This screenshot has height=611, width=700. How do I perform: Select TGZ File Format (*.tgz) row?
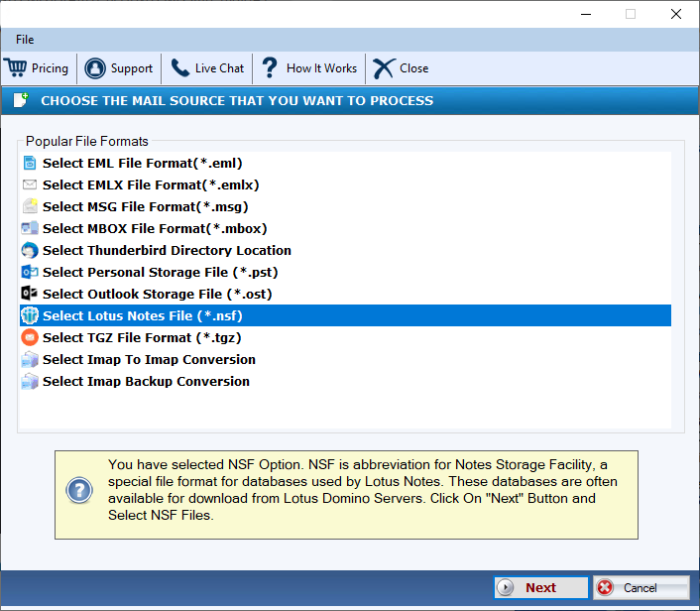(345, 337)
